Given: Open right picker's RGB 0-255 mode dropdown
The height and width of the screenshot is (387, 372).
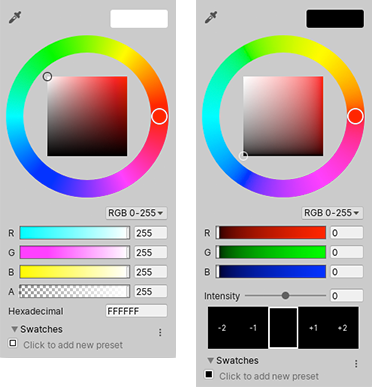Looking at the screenshot, I should [332, 213].
